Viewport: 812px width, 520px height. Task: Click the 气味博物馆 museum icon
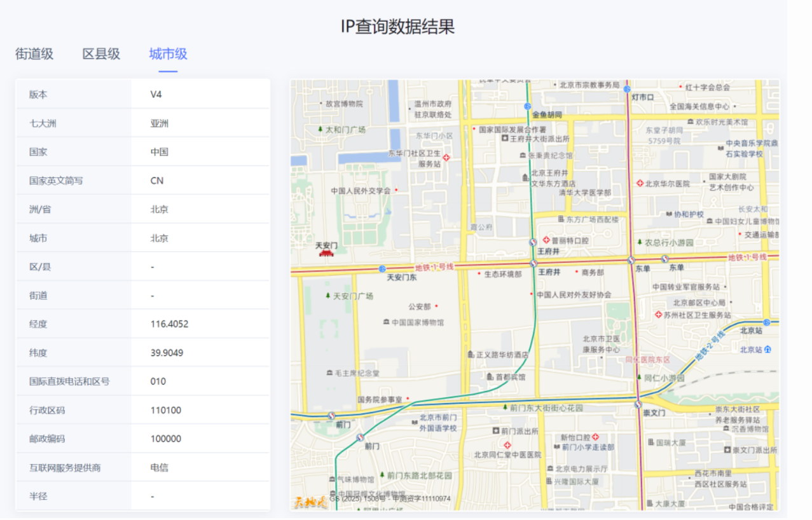coord(331,479)
